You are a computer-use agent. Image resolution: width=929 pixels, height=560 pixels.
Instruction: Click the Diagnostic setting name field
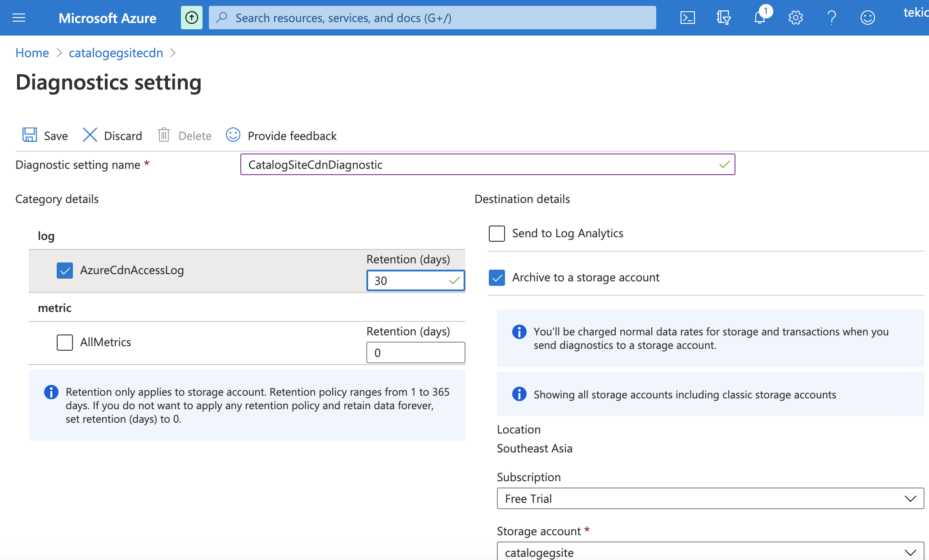(x=482, y=165)
